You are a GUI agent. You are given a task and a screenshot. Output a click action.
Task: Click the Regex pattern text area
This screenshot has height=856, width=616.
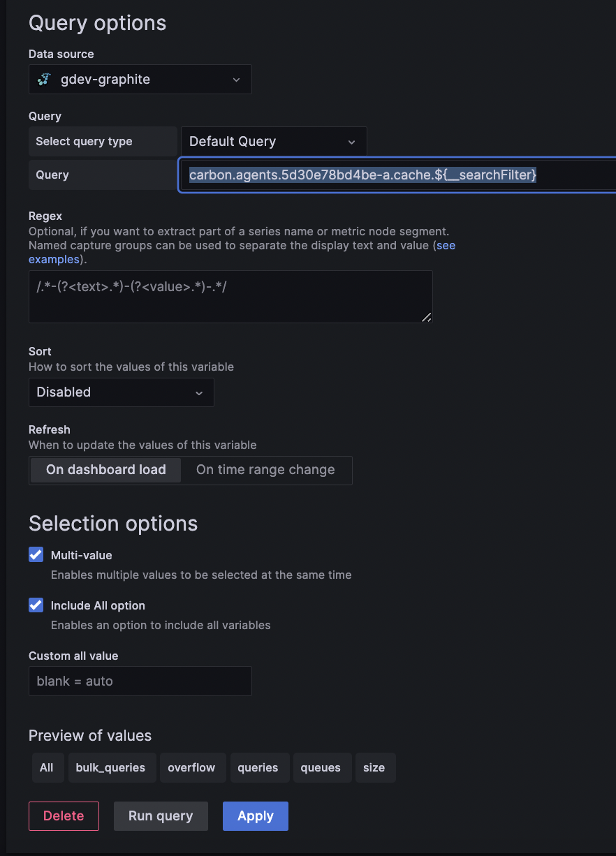[230, 296]
